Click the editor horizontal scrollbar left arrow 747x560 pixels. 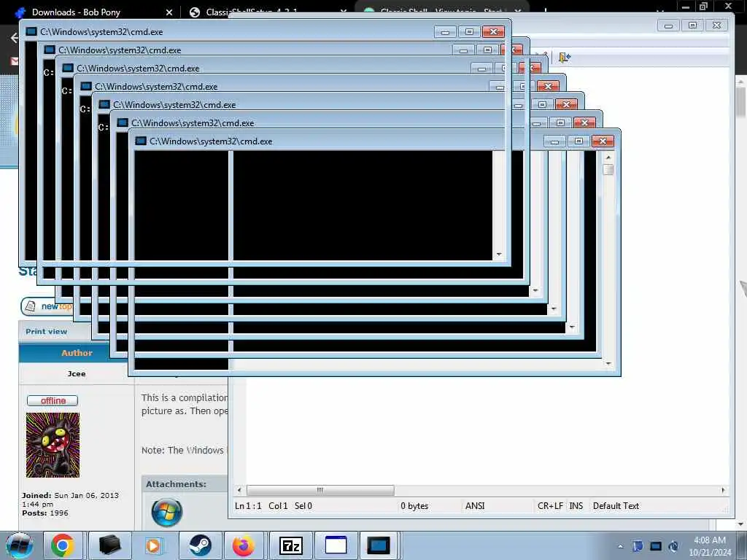pyautogui.click(x=239, y=490)
